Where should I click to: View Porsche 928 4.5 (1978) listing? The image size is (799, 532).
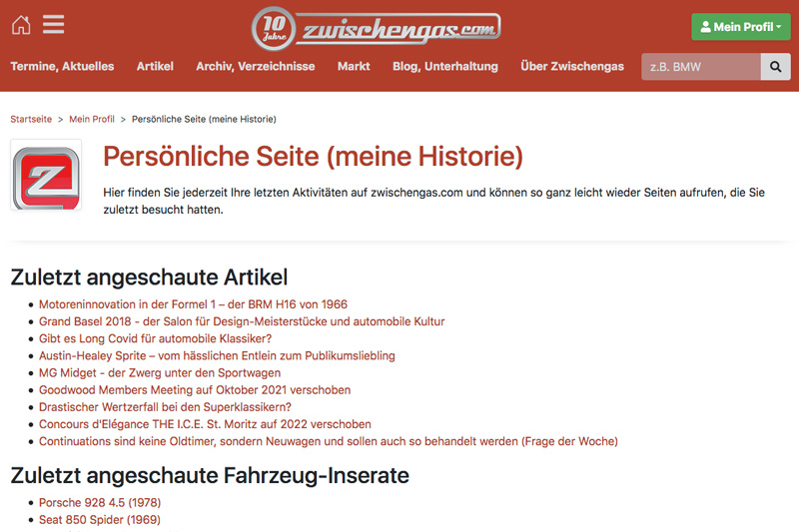coord(100,503)
